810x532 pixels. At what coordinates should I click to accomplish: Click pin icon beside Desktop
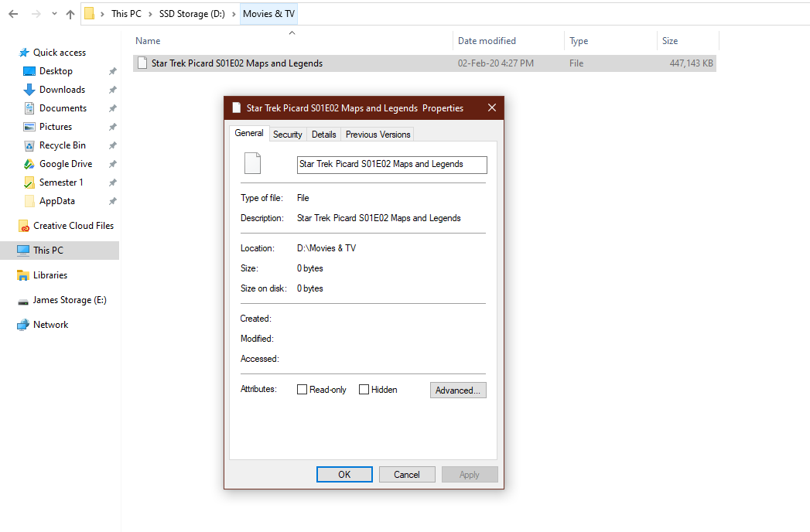[112, 71]
